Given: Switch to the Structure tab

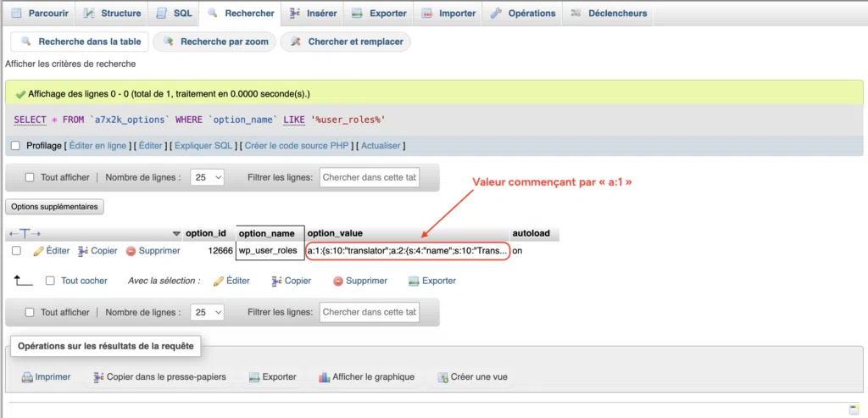Looking at the screenshot, I should point(113,14).
